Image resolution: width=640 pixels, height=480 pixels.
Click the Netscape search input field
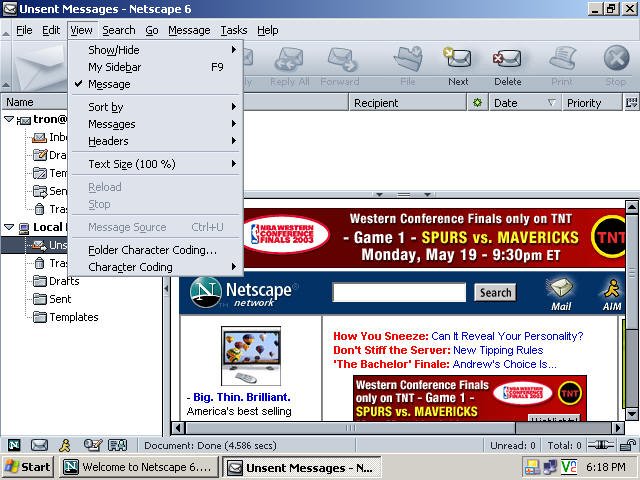tap(399, 292)
